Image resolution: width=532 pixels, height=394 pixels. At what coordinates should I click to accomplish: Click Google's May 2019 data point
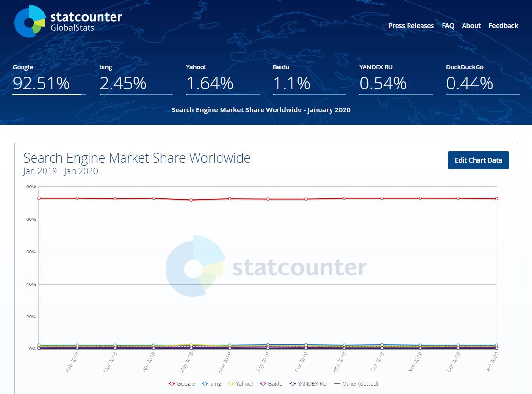tap(191, 200)
